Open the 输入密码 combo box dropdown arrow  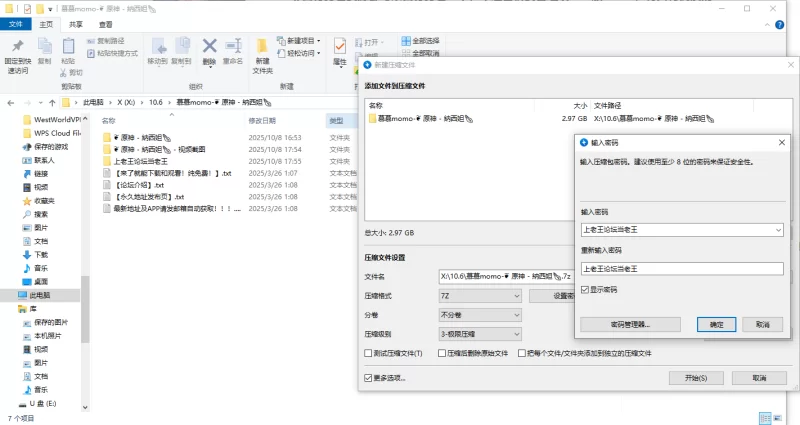tap(777, 230)
